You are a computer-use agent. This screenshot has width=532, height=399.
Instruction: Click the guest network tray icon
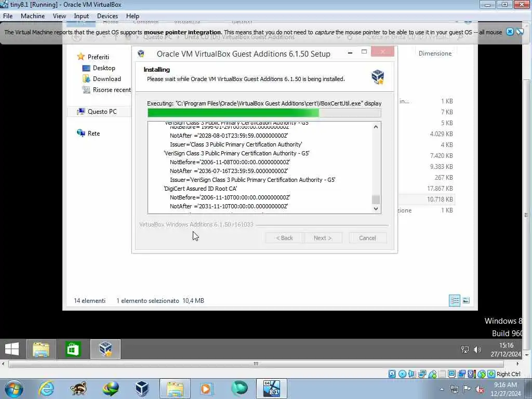pyautogui.click(x=465, y=350)
